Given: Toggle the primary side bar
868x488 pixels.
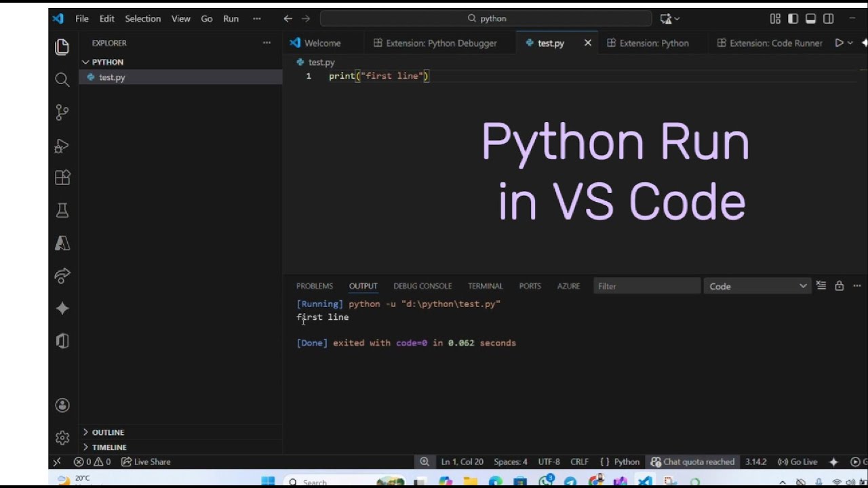Looking at the screenshot, I should tap(793, 19).
